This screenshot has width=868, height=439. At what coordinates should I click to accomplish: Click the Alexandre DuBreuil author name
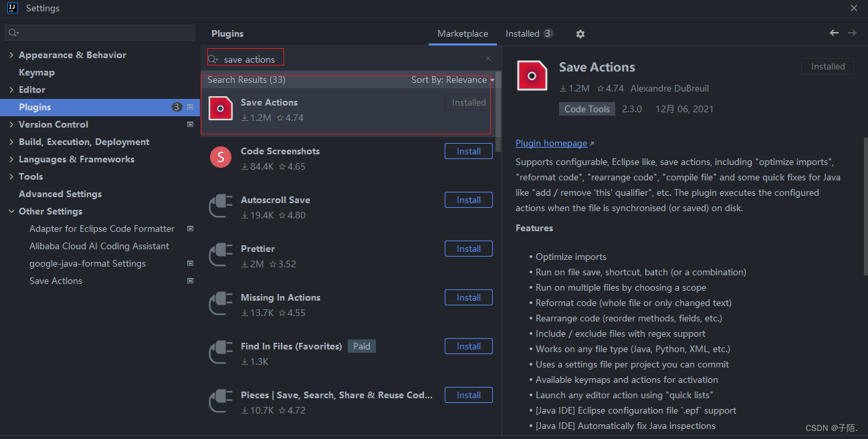(669, 88)
